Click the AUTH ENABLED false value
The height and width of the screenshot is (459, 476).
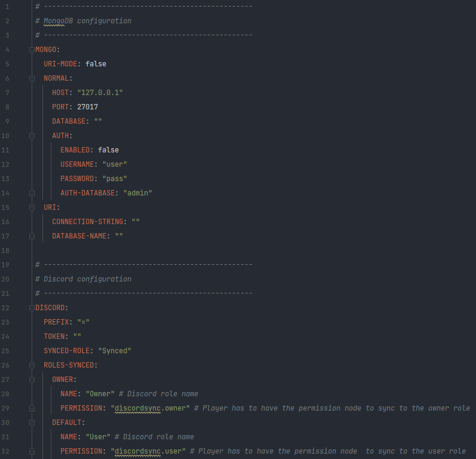point(108,150)
